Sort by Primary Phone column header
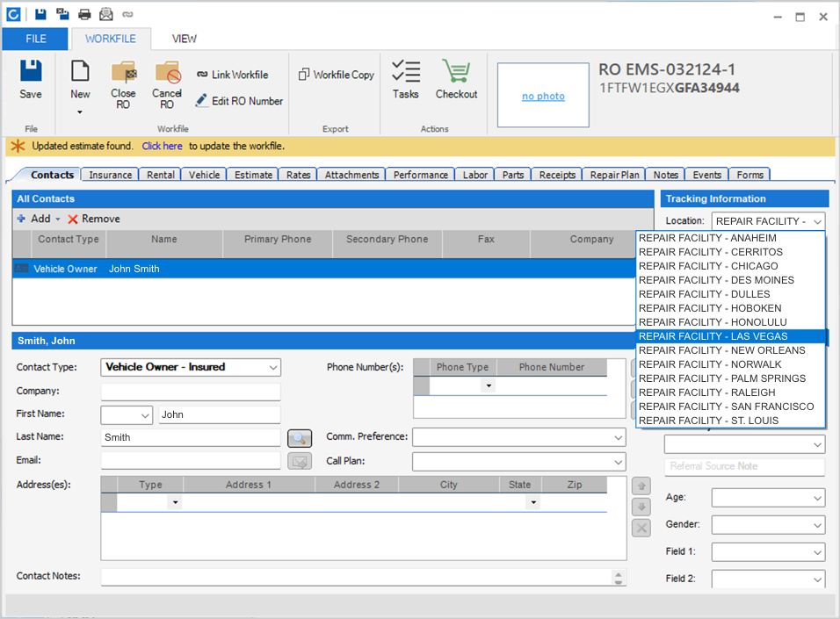This screenshot has height=619, width=840. click(278, 239)
